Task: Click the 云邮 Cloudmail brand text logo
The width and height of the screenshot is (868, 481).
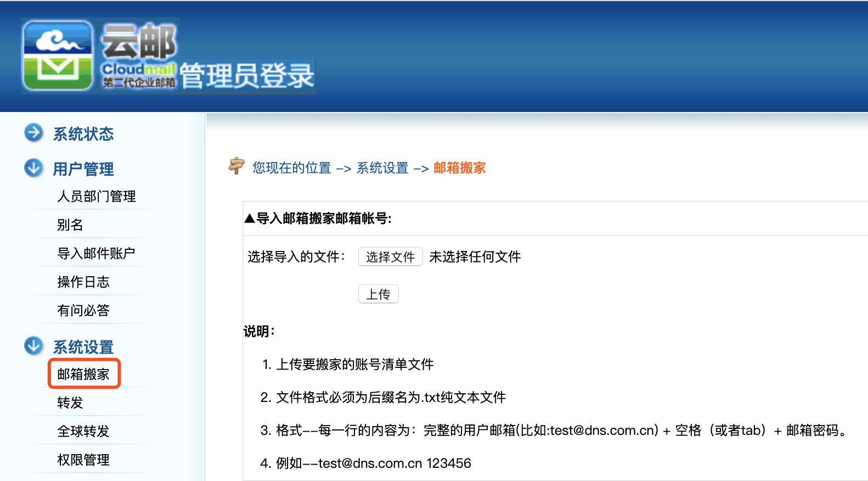Action: (139, 55)
